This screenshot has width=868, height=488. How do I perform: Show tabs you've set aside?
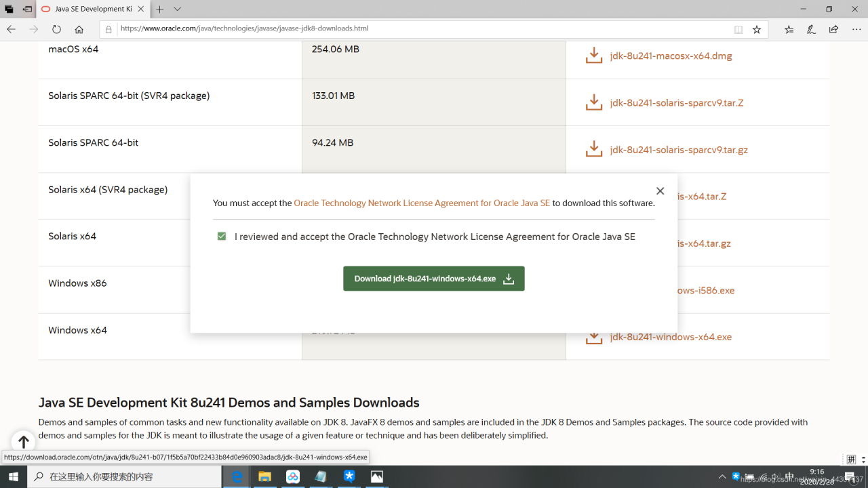point(9,9)
